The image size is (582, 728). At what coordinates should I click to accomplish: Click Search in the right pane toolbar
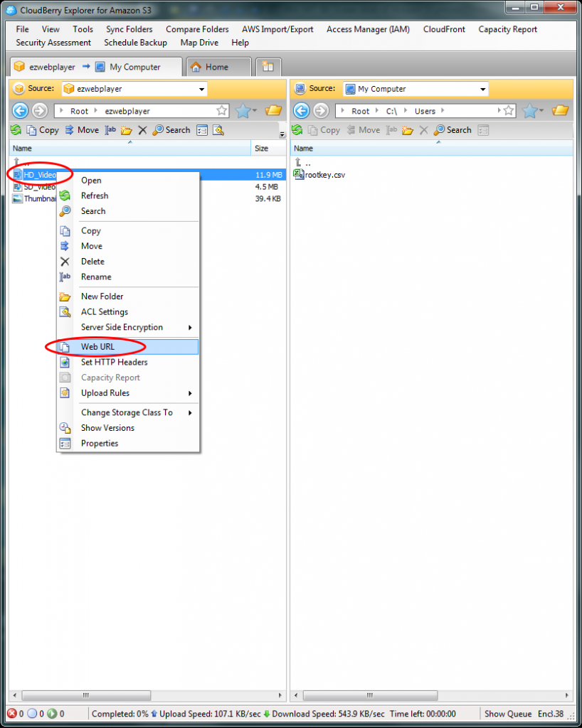[x=453, y=130]
